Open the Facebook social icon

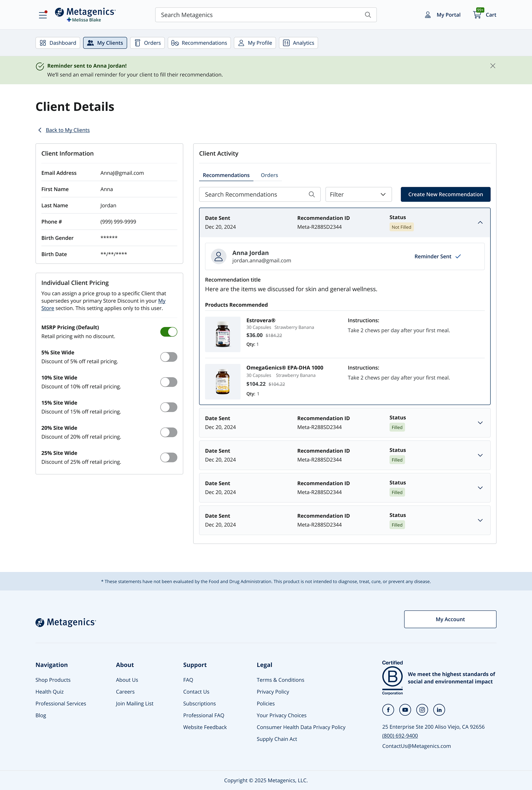pyautogui.click(x=388, y=710)
